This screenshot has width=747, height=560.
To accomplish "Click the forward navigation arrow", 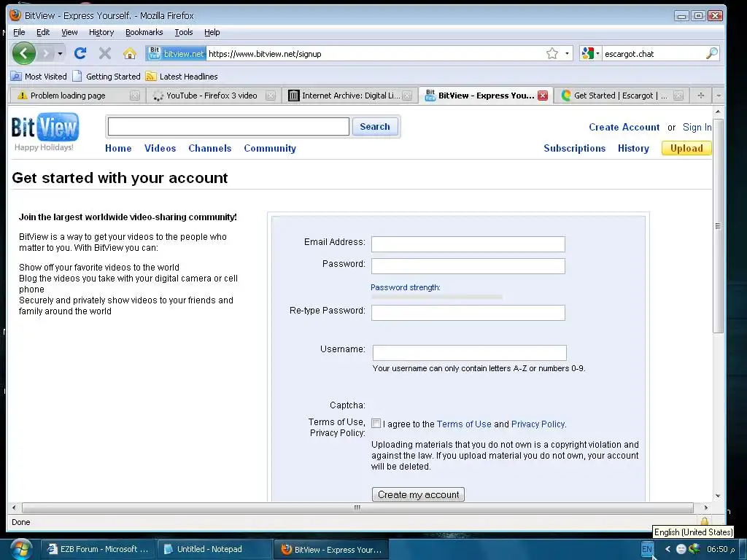I will tap(46, 53).
